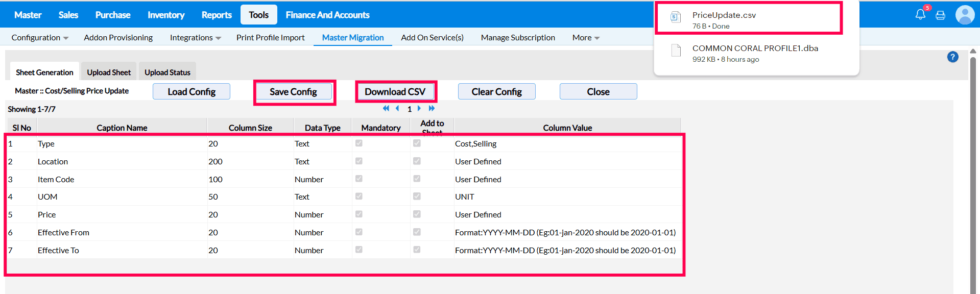Open the notifications bell
Viewport: 980px width, 294px height.
click(920, 15)
